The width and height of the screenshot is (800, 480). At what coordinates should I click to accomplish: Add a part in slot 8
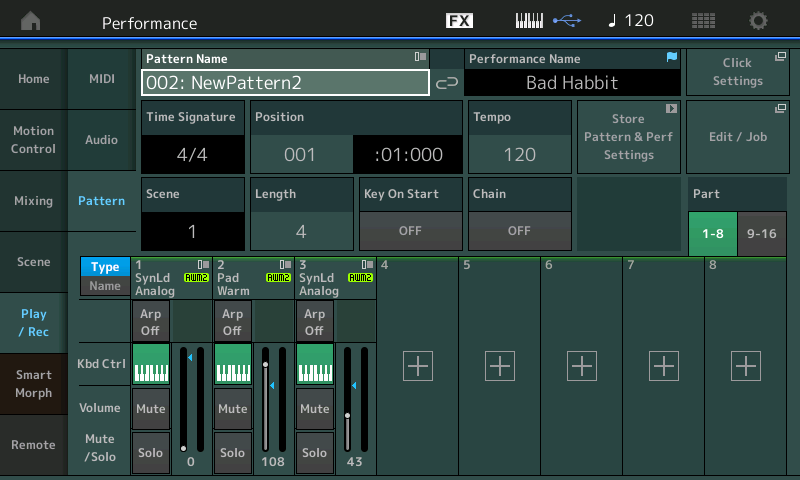745,367
